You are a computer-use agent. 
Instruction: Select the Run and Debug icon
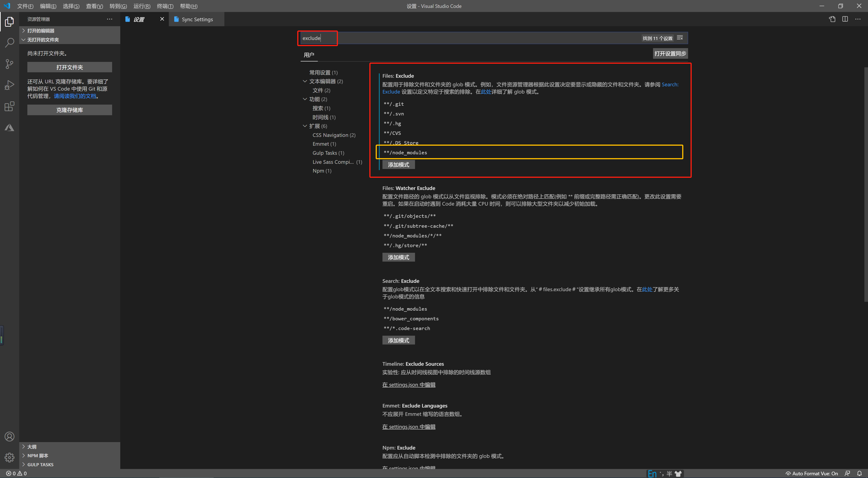pos(9,85)
